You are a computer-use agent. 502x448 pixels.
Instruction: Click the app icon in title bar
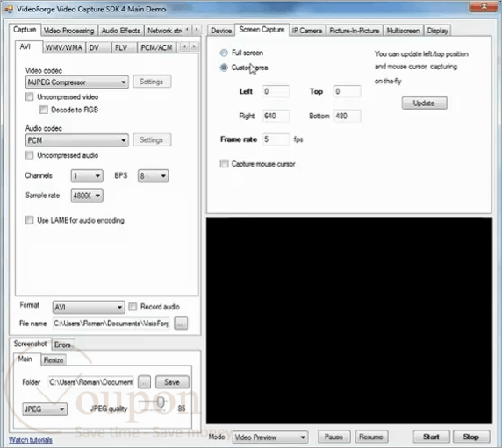[x=9, y=9]
